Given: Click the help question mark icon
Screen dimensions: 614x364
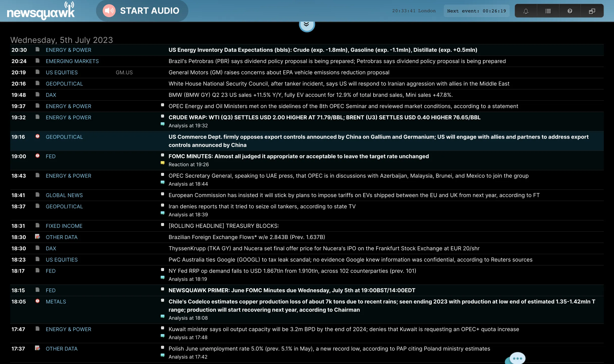Looking at the screenshot, I should tap(570, 11).
